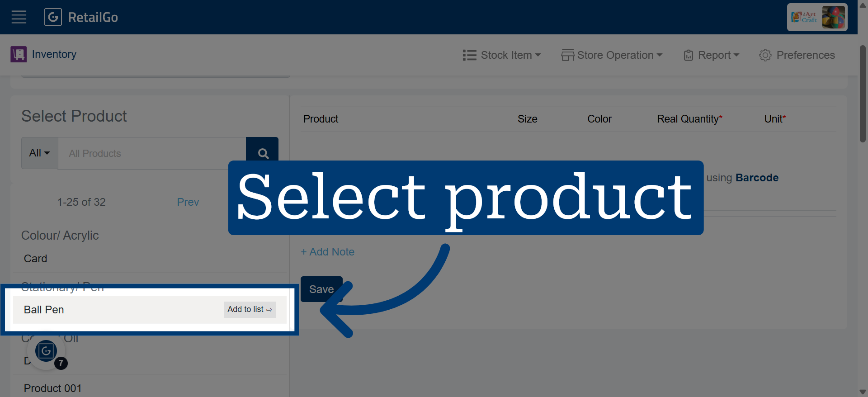Go to the Prev page of products
The width and height of the screenshot is (868, 397).
pyautogui.click(x=188, y=202)
